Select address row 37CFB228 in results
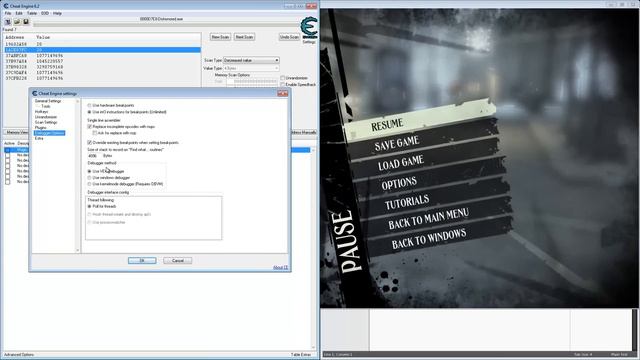 point(102,78)
